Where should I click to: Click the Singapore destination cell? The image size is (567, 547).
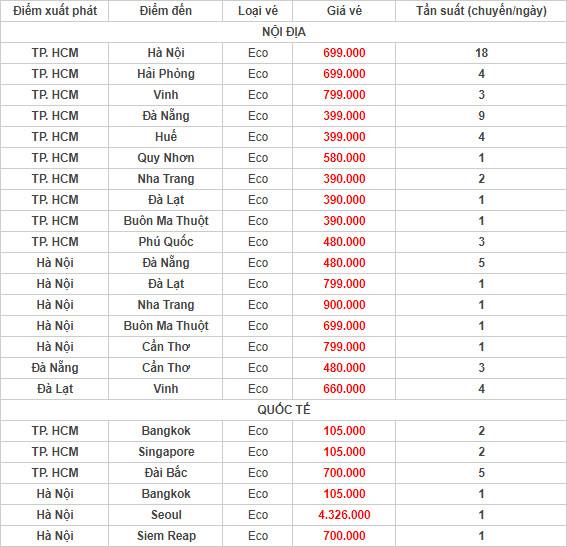(166, 452)
